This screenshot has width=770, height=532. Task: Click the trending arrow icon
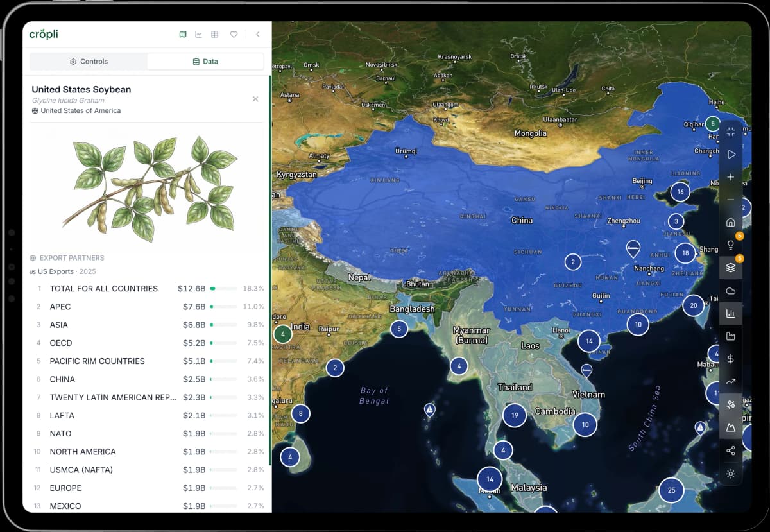click(731, 382)
